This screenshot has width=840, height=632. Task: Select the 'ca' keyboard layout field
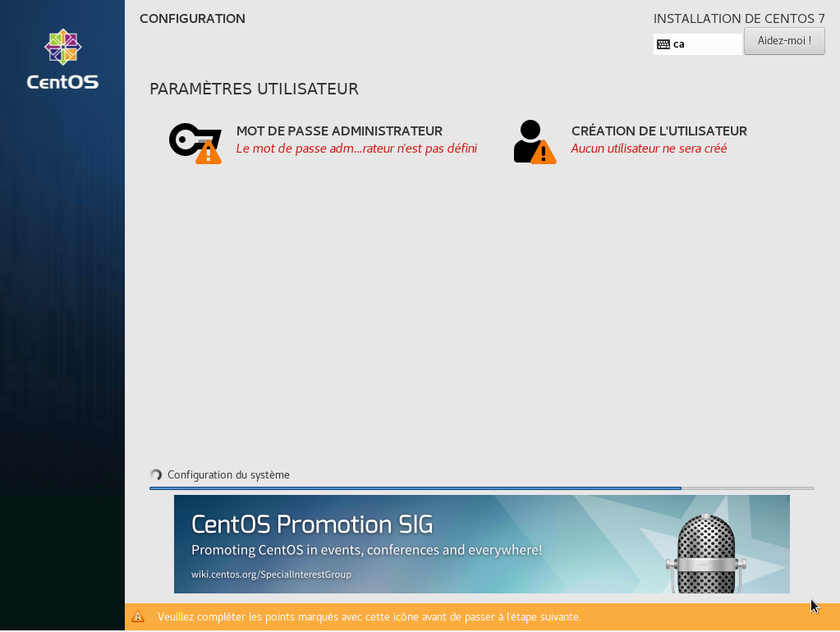(x=697, y=44)
